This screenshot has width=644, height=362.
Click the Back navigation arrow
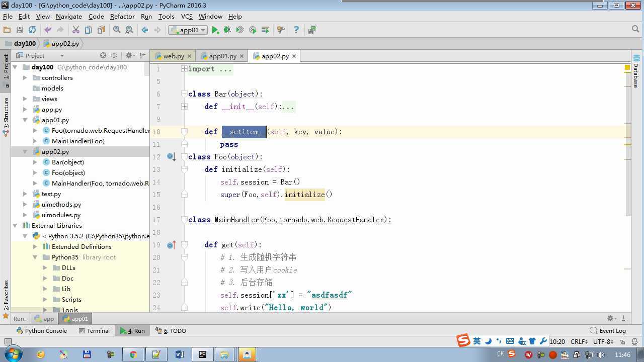click(x=145, y=30)
